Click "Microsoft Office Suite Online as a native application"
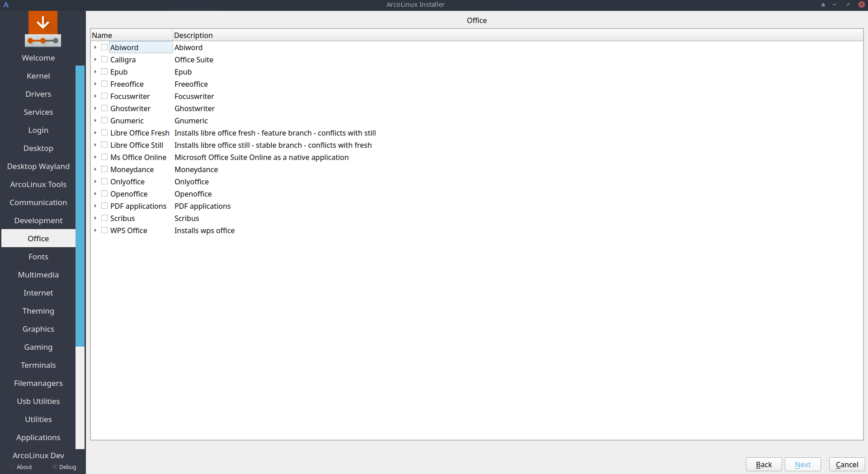 tap(262, 157)
